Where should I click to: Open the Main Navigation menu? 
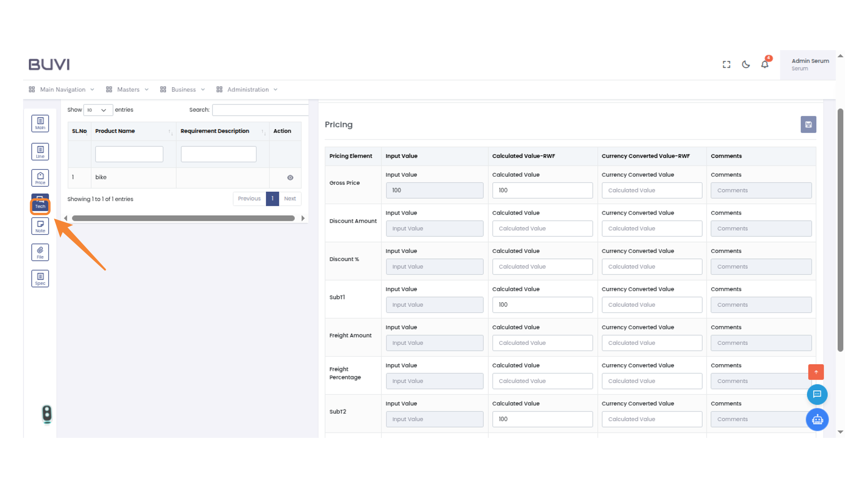(62, 89)
